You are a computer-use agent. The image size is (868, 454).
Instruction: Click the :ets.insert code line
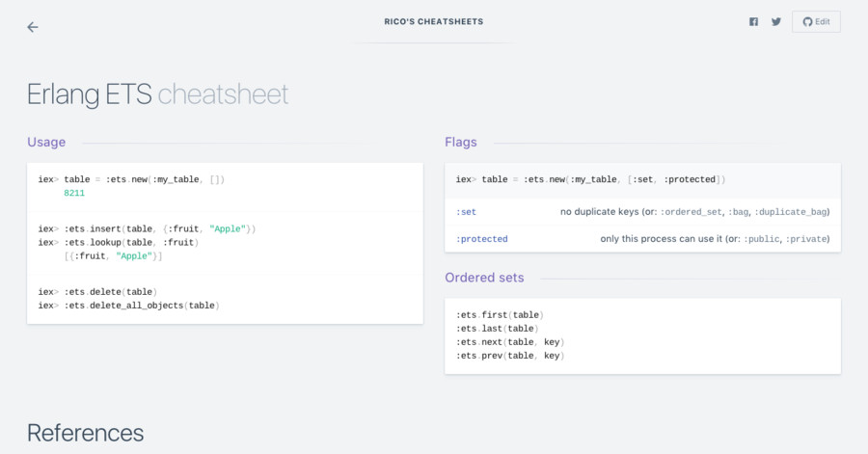[159, 228]
